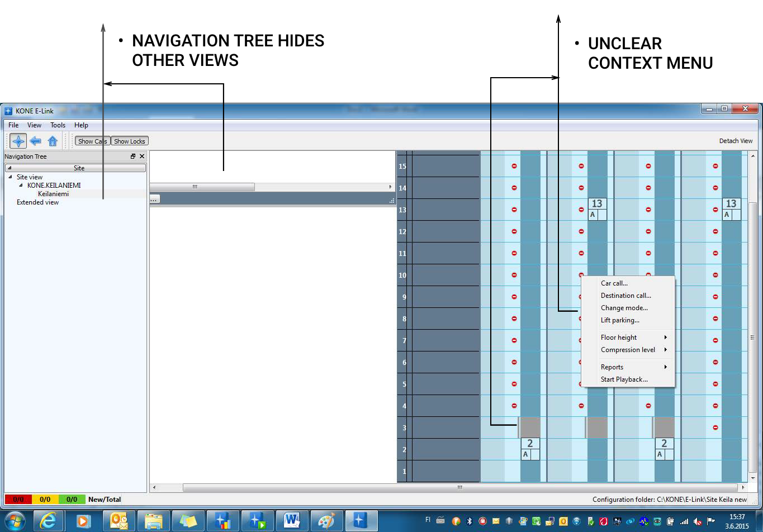The height and width of the screenshot is (532, 763).
Task: Open Microsoft Word from the taskbar
Action: (x=291, y=521)
